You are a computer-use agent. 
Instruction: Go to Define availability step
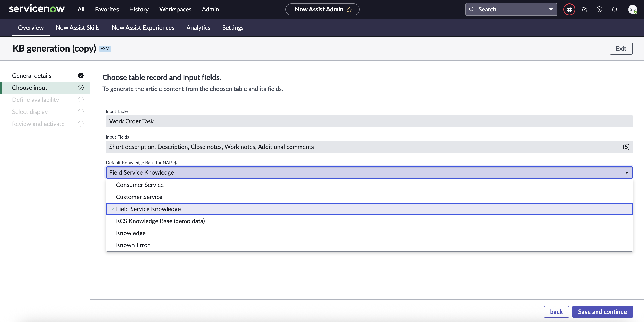tap(45, 100)
